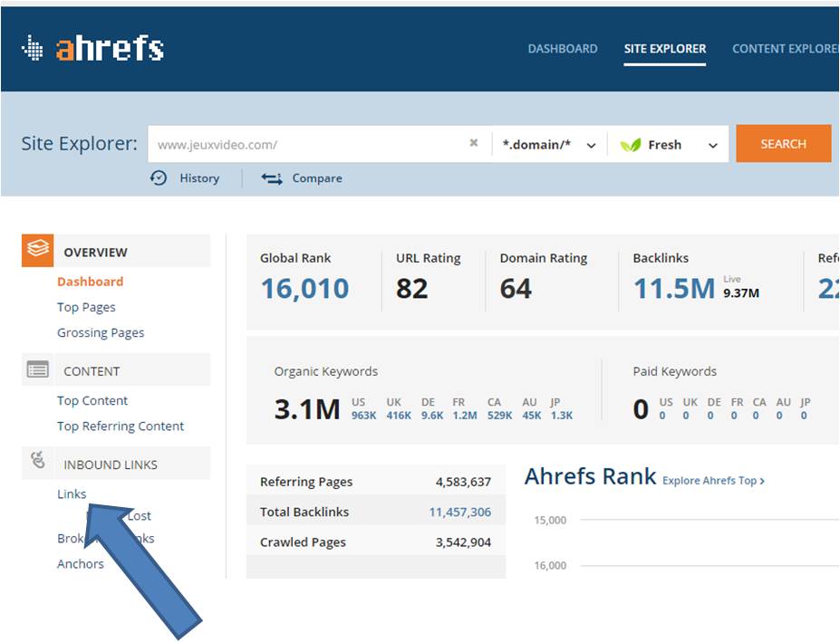Image resolution: width=840 pixels, height=642 pixels.
Task: Click UK organic keywords 416K
Action: [x=399, y=416]
